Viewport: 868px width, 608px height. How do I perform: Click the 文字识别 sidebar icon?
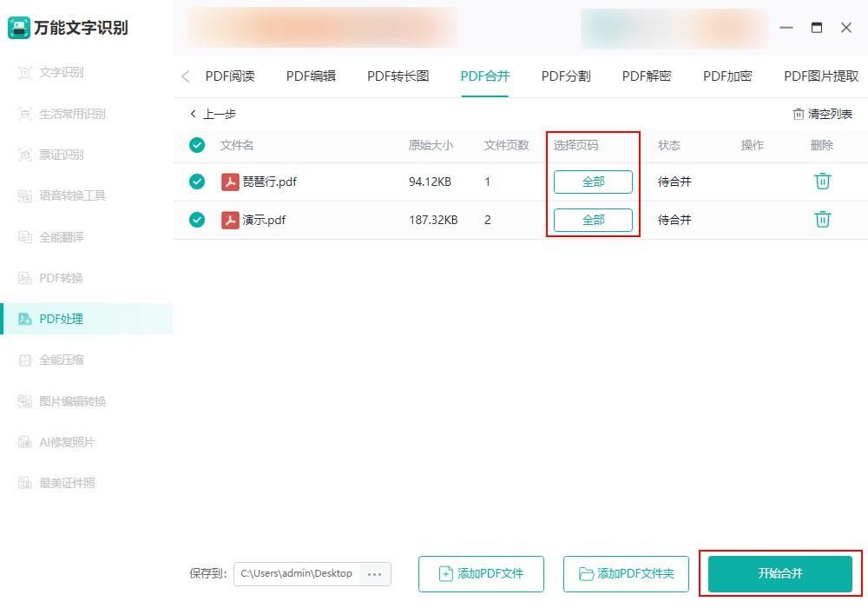25,73
